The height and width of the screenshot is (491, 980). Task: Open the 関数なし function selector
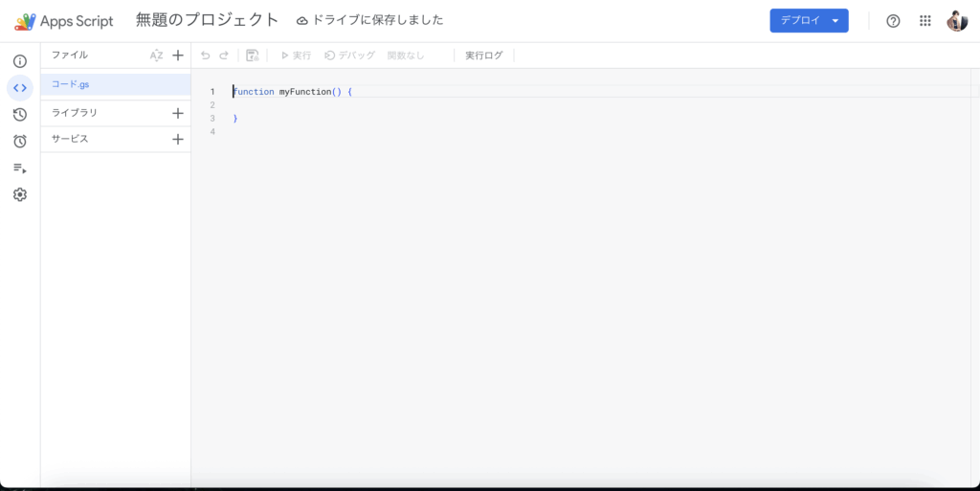point(406,56)
